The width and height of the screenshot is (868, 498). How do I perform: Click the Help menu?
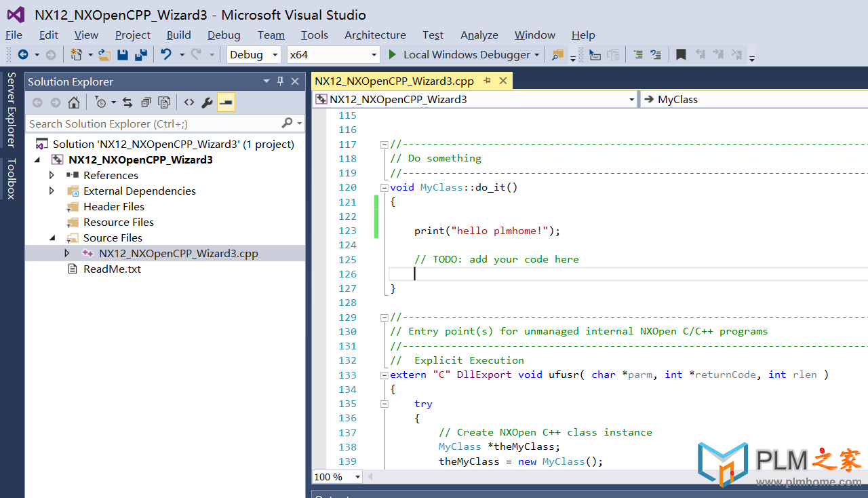pyautogui.click(x=583, y=35)
